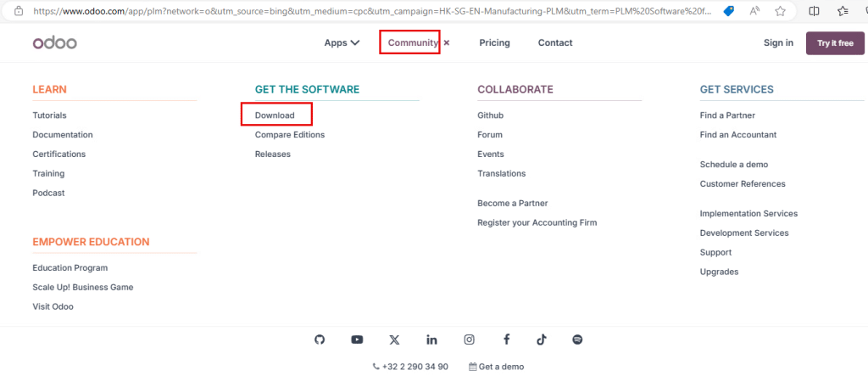Viewport: 868px width, 376px height.
Task: Open the YouTube icon in footer
Action: point(357,340)
